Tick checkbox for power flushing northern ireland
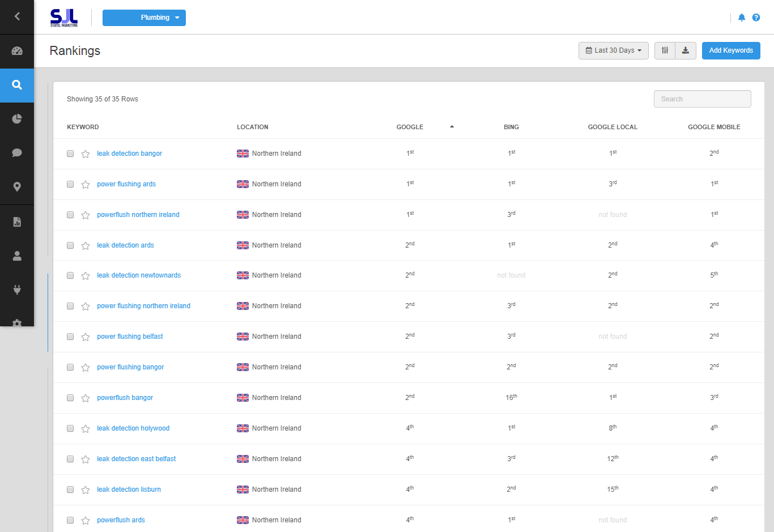The width and height of the screenshot is (774, 532). point(70,306)
